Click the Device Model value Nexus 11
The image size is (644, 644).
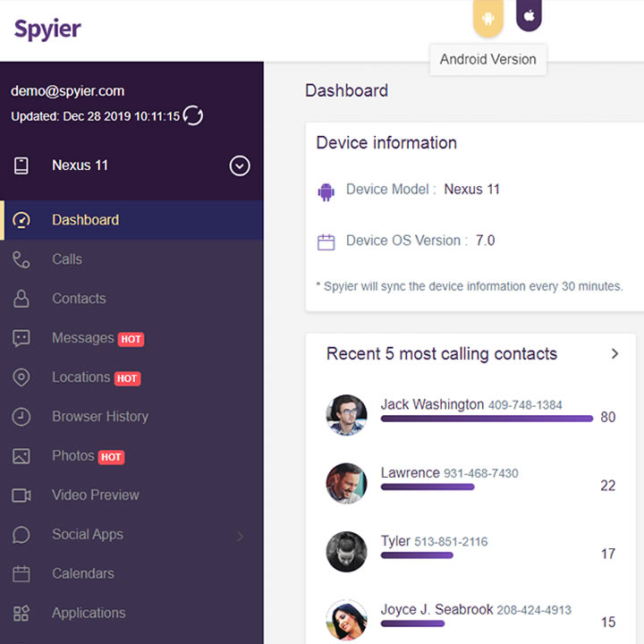click(472, 190)
